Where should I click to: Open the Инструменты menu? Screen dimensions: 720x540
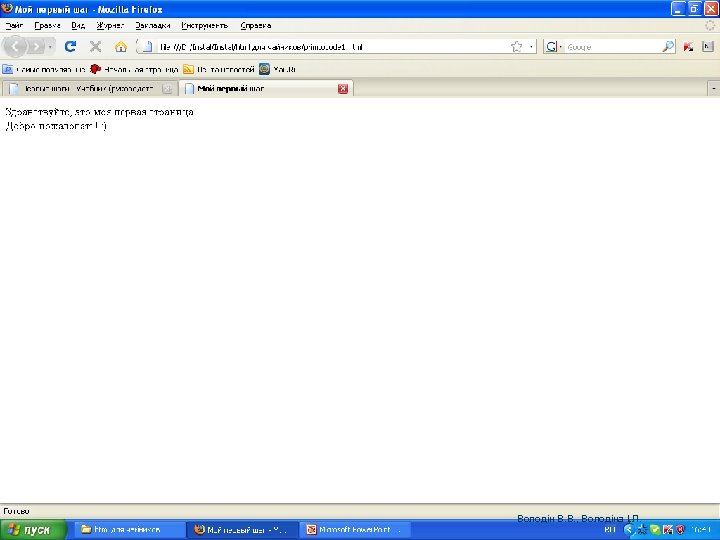click(x=204, y=26)
